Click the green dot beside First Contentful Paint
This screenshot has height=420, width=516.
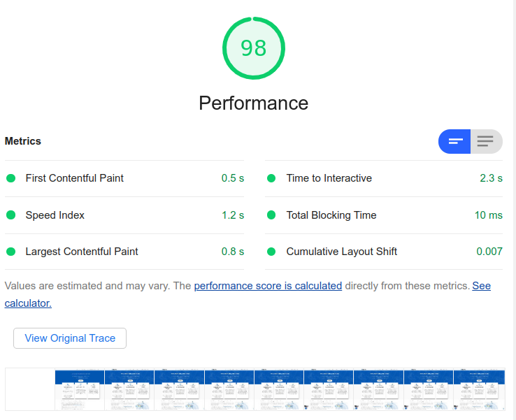point(11,178)
